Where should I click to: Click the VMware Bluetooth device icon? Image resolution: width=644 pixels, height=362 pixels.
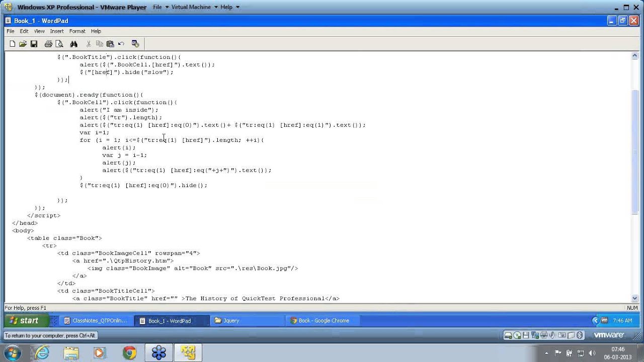(x=579, y=335)
